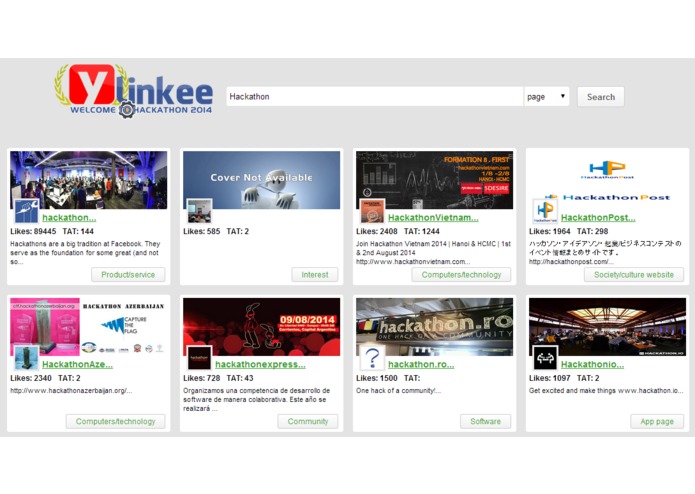This screenshot has height=494, width=695.
Task: Select the App page category button
Action: click(657, 421)
